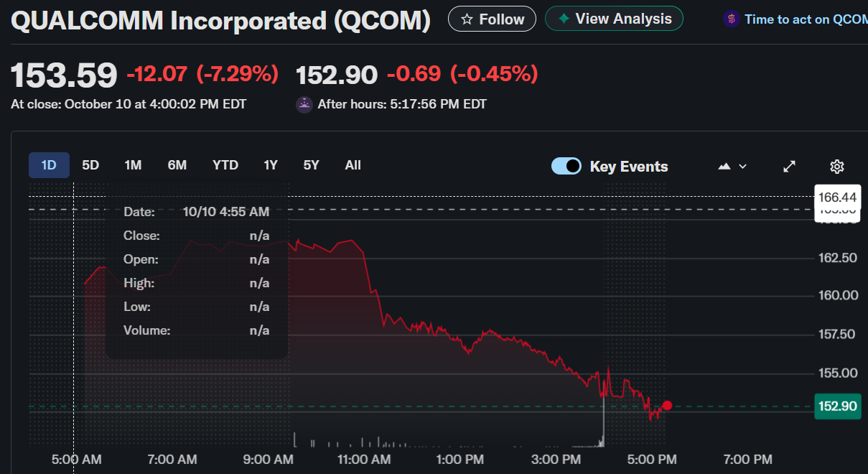This screenshot has height=474, width=868.
Task: Open the chart type dropdown
Action: [x=732, y=167]
